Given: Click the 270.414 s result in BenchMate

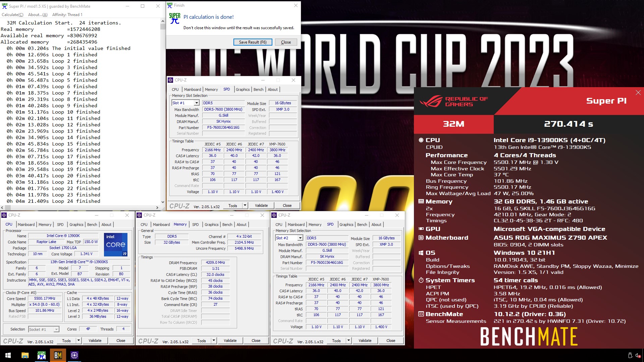Looking at the screenshot, I should [x=569, y=124].
